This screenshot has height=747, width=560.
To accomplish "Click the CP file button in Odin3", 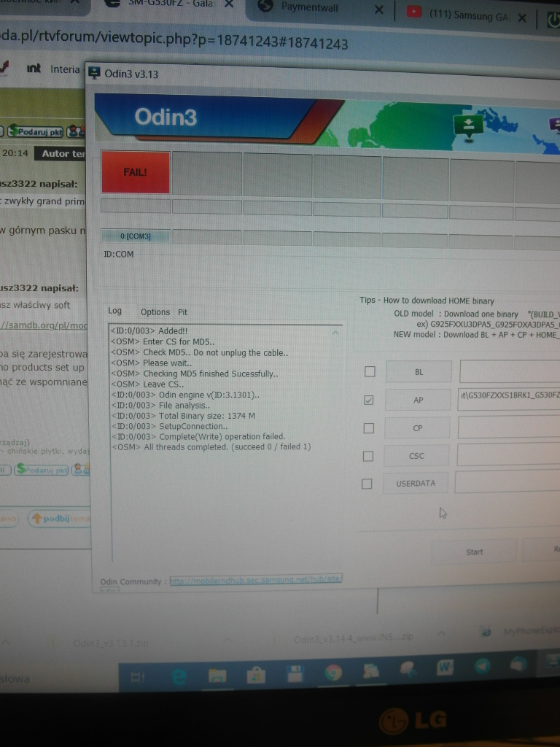I will (x=416, y=427).
